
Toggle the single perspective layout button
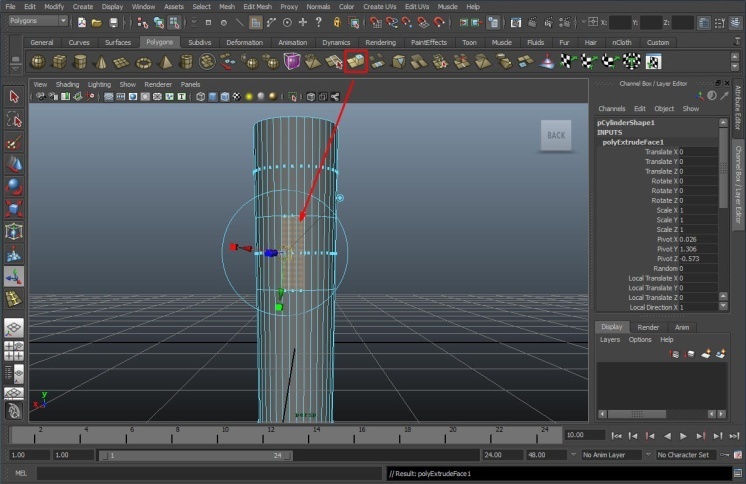14,328
